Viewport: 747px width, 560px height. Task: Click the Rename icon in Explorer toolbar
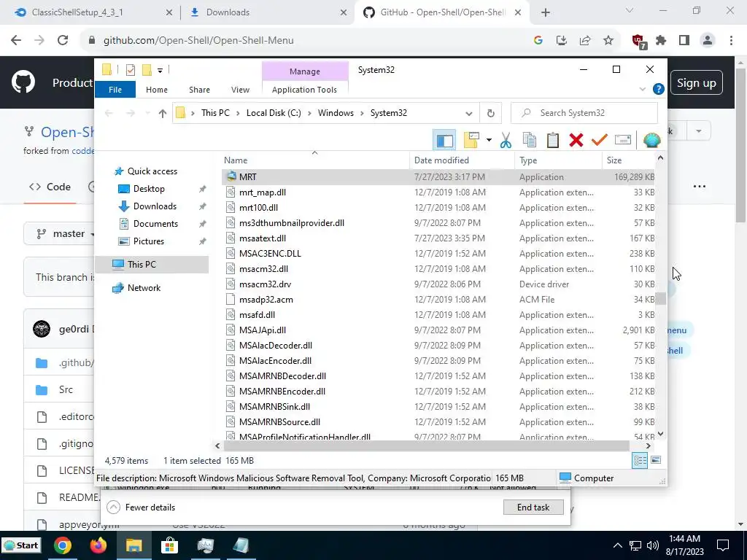point(623,140)
